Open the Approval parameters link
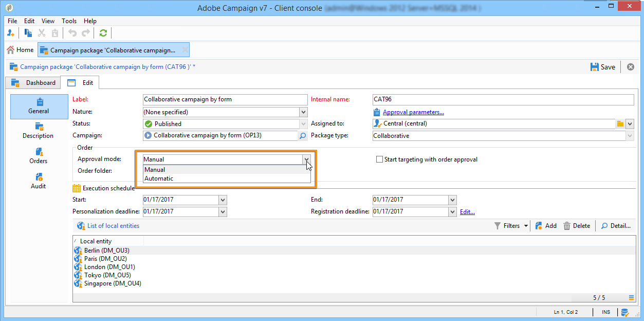The width and height of the screenshot is (644, 321). [413, 112]
